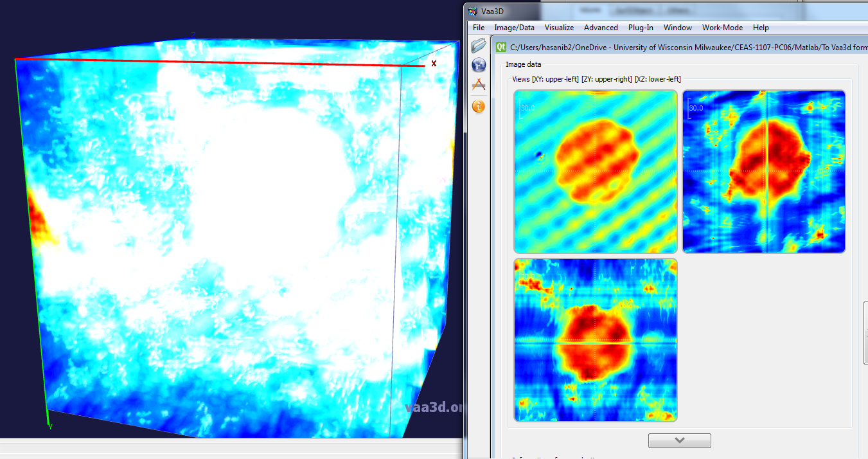Click the red X axis label in 3D view
The image size is (868, 459).
[x=434, y=64]
